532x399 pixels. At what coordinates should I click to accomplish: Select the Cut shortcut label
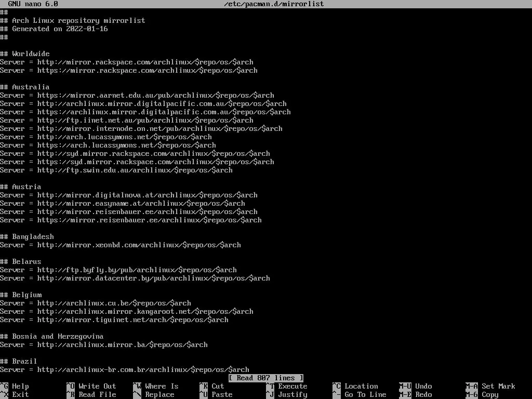point(218,386)
